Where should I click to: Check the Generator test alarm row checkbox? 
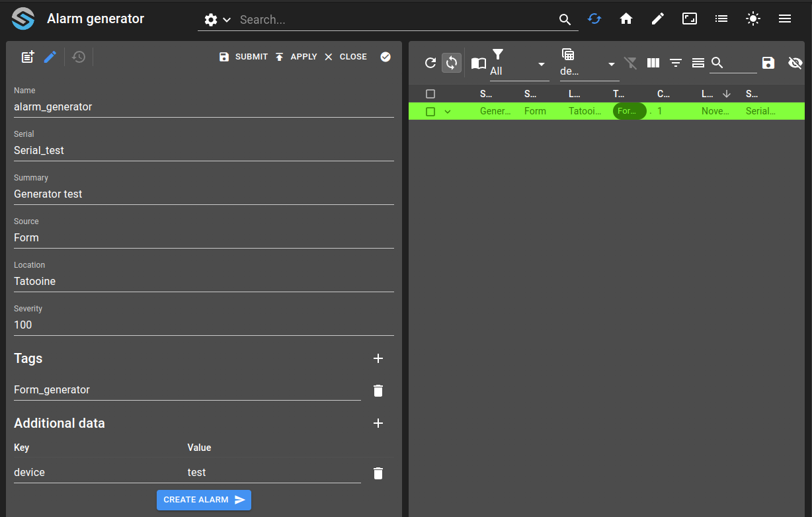coord(430,111)
